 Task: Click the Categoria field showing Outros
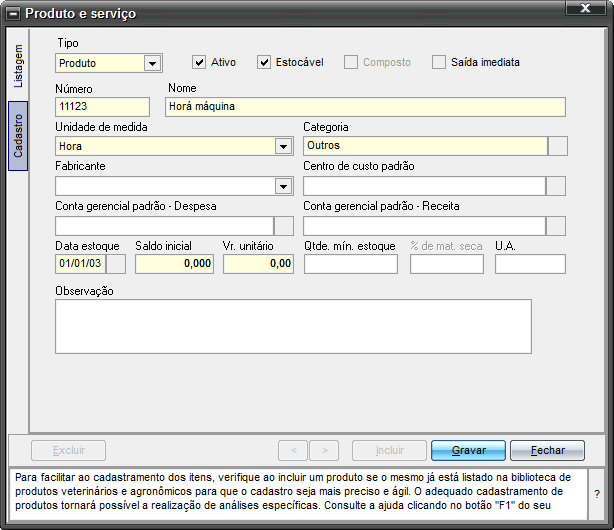coord(425,146)
